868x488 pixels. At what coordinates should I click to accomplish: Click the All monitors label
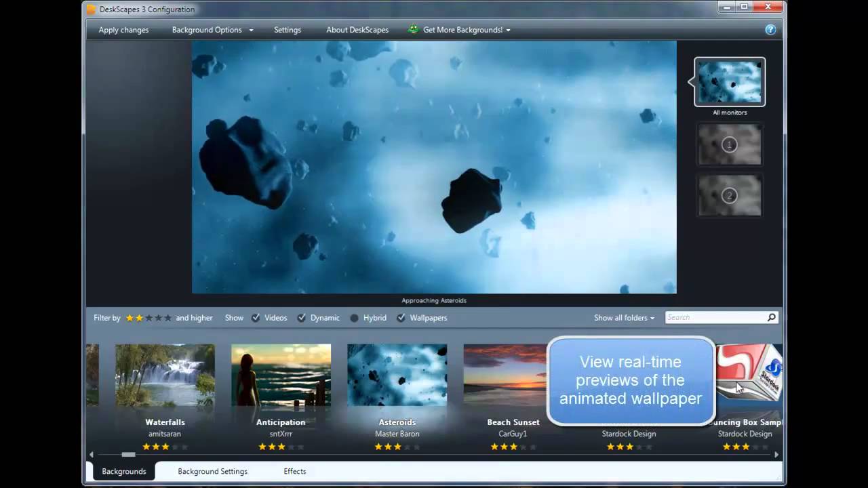(x=730, y=113)
